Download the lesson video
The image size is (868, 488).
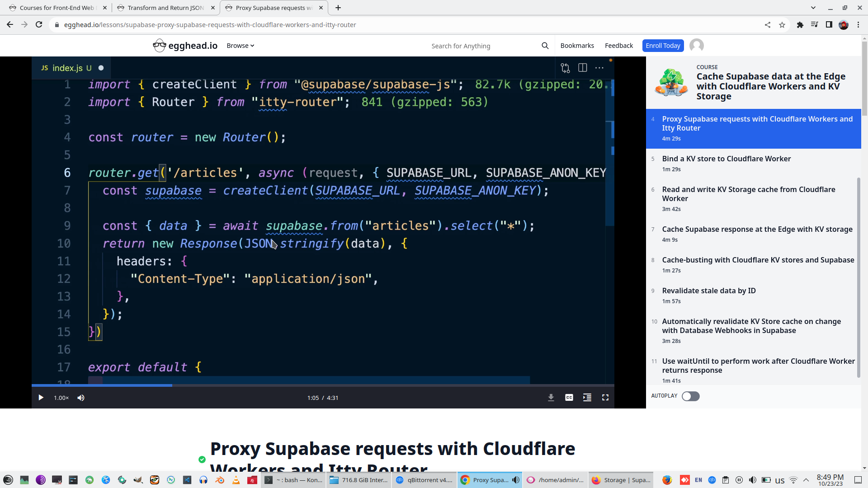click(551, 398)
